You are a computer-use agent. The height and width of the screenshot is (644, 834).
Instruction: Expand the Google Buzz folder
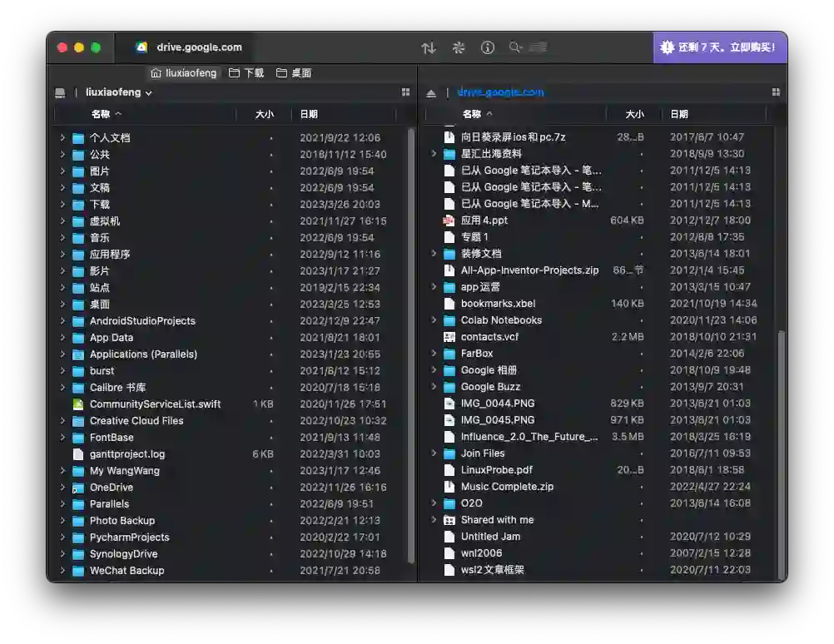pos(434,387)
